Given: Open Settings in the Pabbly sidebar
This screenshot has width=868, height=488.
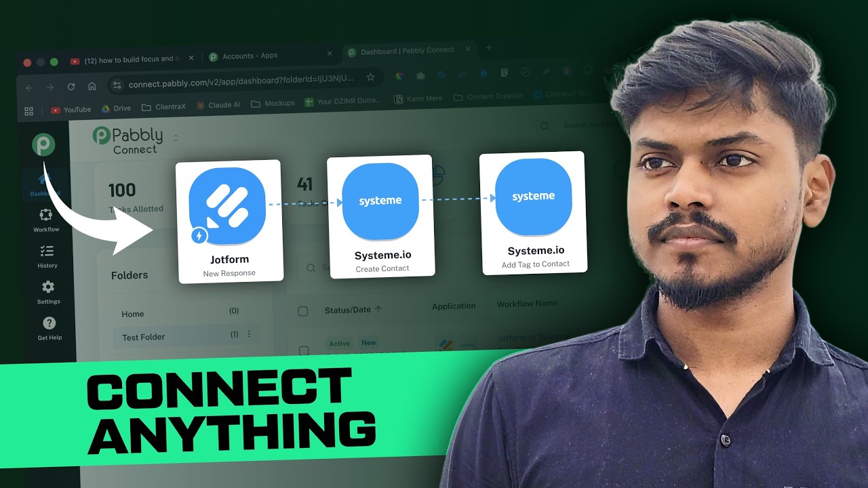Looking at the screenshot, I should (48, 292).
